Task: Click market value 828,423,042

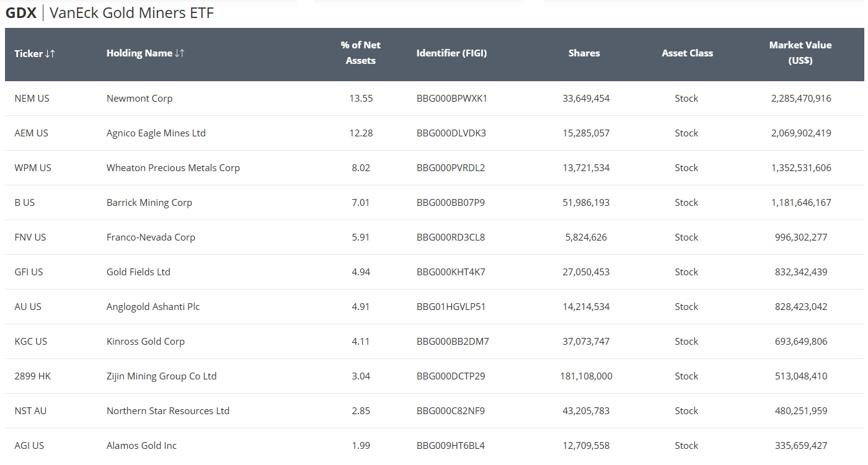Action: [x=801, y=307]
